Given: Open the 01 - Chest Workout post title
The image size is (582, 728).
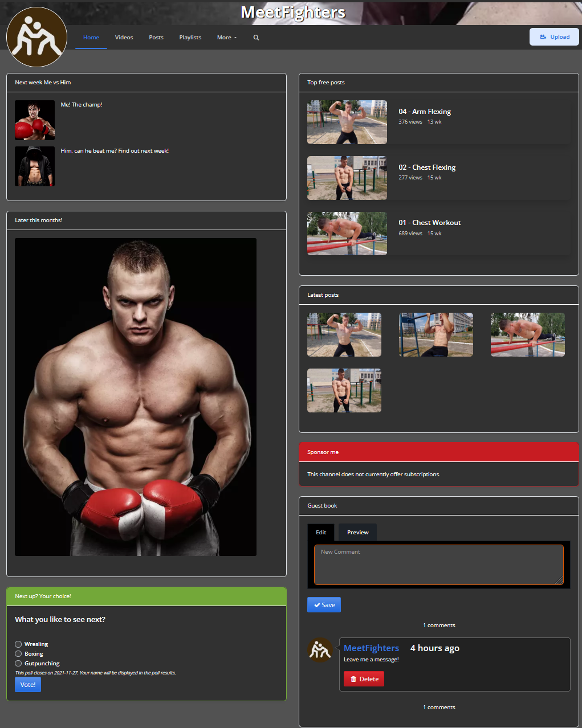Looking at the screenshot, I should [429, 223].
